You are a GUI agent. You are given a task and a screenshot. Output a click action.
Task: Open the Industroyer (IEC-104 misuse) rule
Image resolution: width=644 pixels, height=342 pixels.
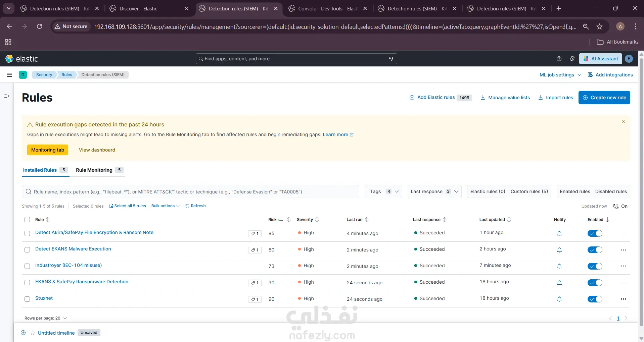tap(68, 265)
